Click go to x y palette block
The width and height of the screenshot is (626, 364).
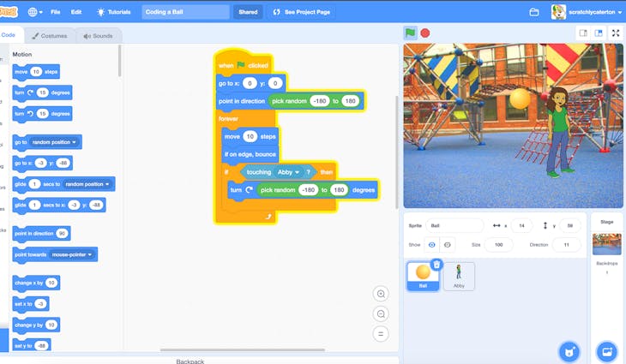[x=42, y=163]
